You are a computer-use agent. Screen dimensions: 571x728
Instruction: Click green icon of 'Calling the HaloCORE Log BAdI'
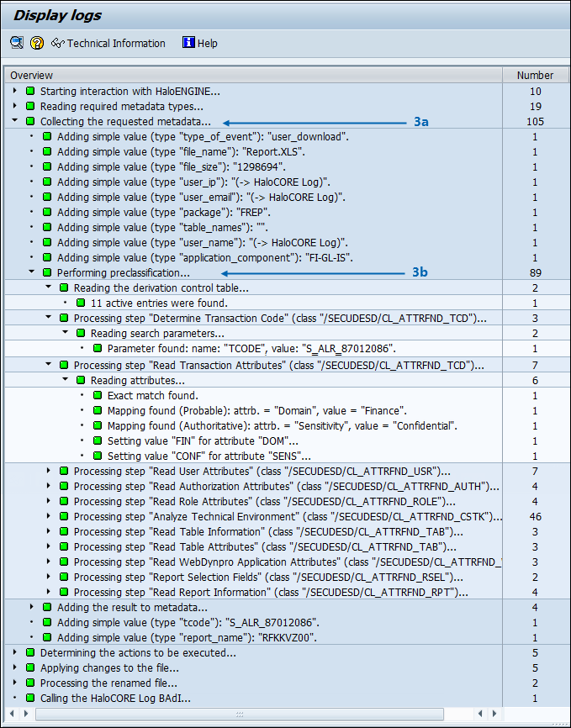pos(30,698)
